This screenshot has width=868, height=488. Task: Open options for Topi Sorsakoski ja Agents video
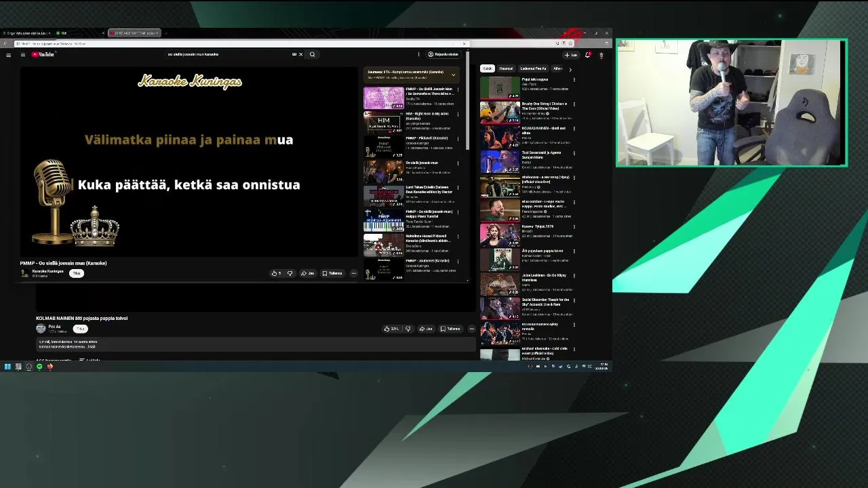click(574, 153)
